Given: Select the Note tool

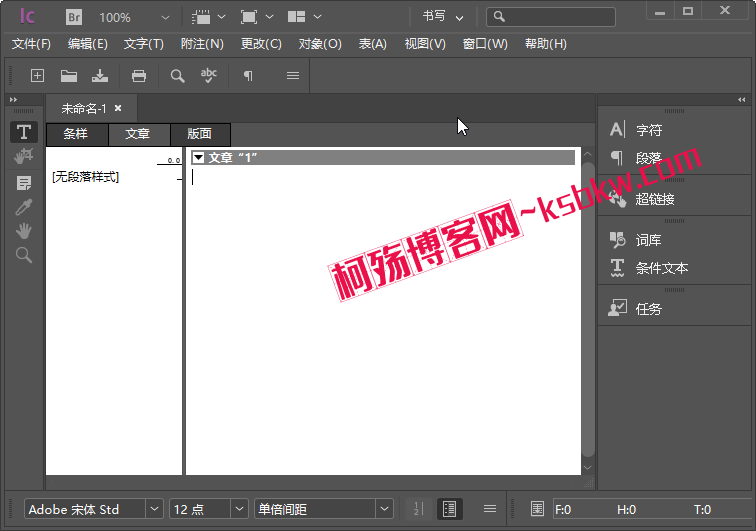Looking at the screenshot, I should 24,183.
